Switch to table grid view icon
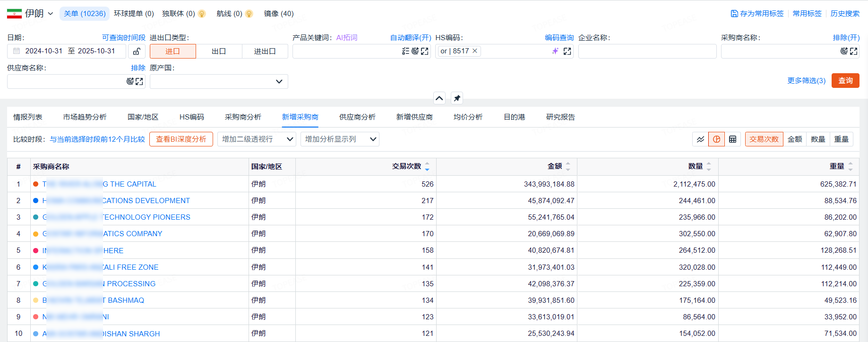The height and width of the screenshot is (342, 868). coord(732,139)
